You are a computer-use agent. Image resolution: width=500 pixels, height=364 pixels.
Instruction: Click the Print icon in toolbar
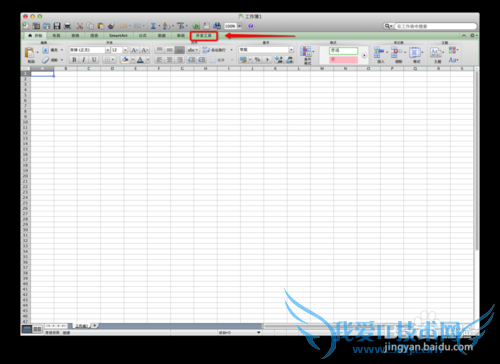point(67,26)
